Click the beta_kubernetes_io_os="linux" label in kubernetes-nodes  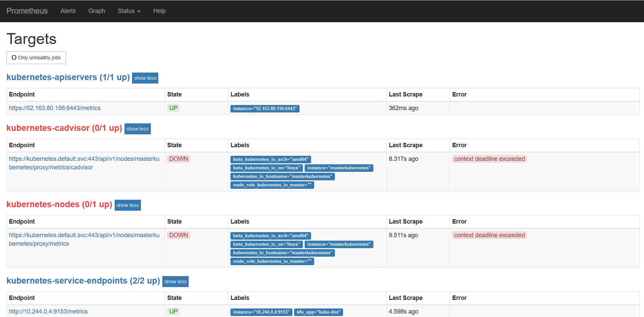click(x=267, y=244)
